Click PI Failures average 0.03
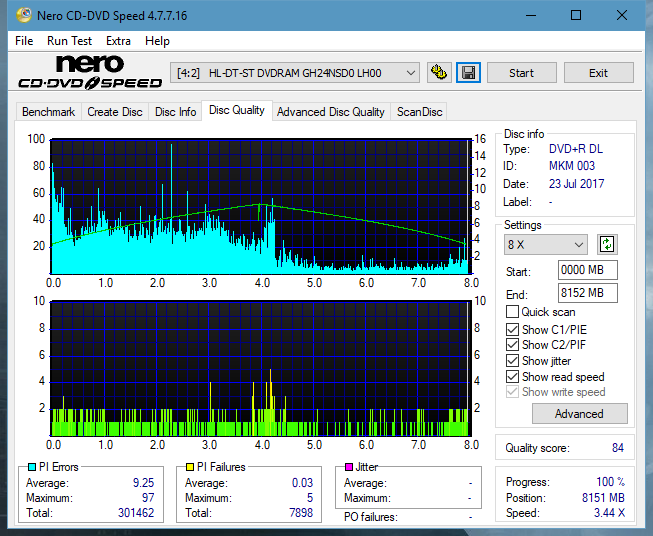This screenshot has height=536, width=653. pos(302,483)
